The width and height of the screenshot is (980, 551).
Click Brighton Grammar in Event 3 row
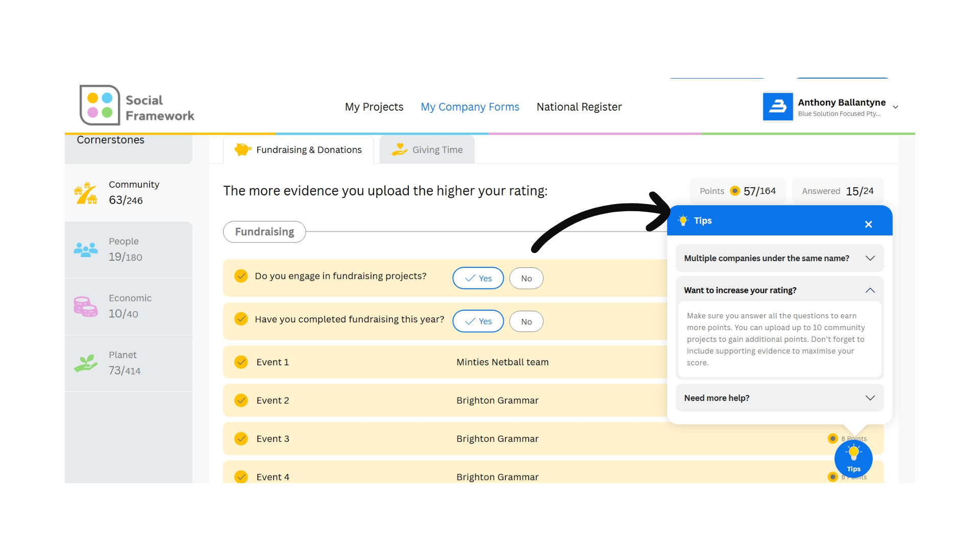(497, 439)
